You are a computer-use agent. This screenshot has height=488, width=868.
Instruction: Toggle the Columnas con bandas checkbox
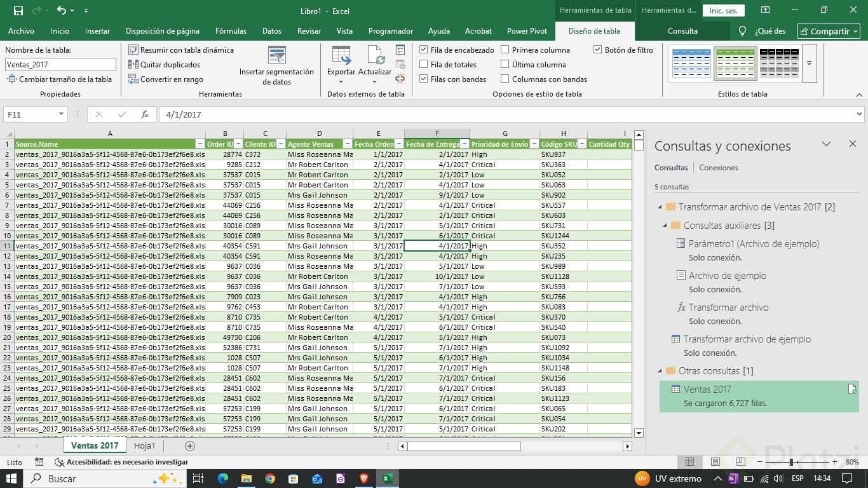[505, 79]
